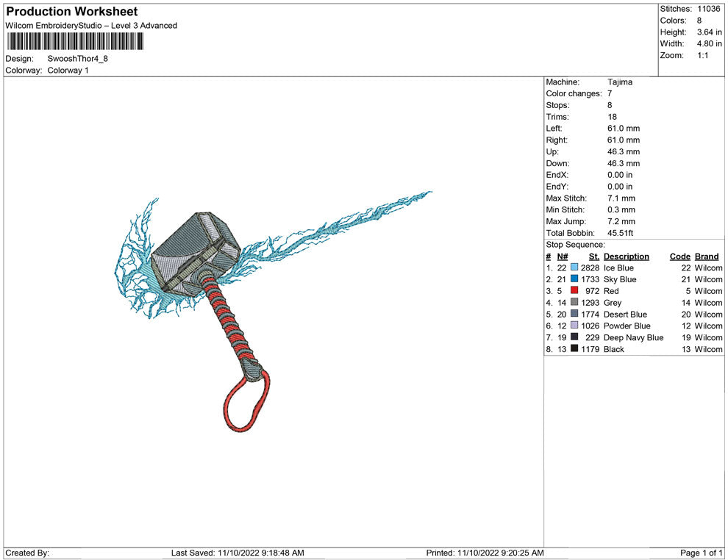Click the 'Last Saved: 11/10/2022 9:18:48 AM' text
The width and height of the screenshot is (728, 560).
[x=238, y=553]
